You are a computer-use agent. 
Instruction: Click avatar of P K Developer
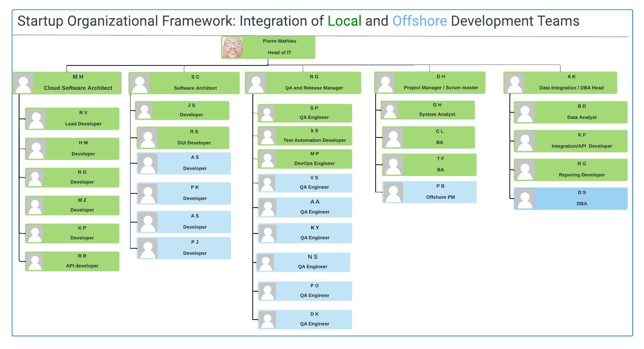[x=148, y=193]
